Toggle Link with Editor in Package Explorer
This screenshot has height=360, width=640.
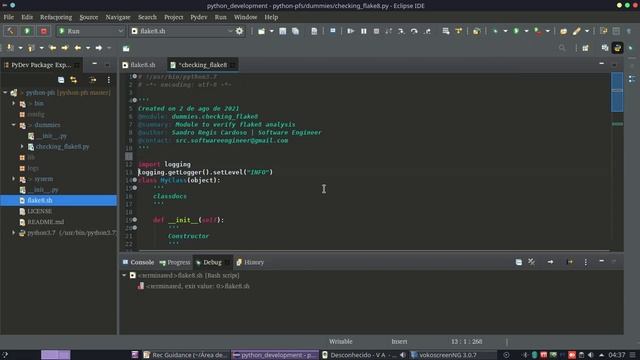pyautogui.click(x=73, y=80)
